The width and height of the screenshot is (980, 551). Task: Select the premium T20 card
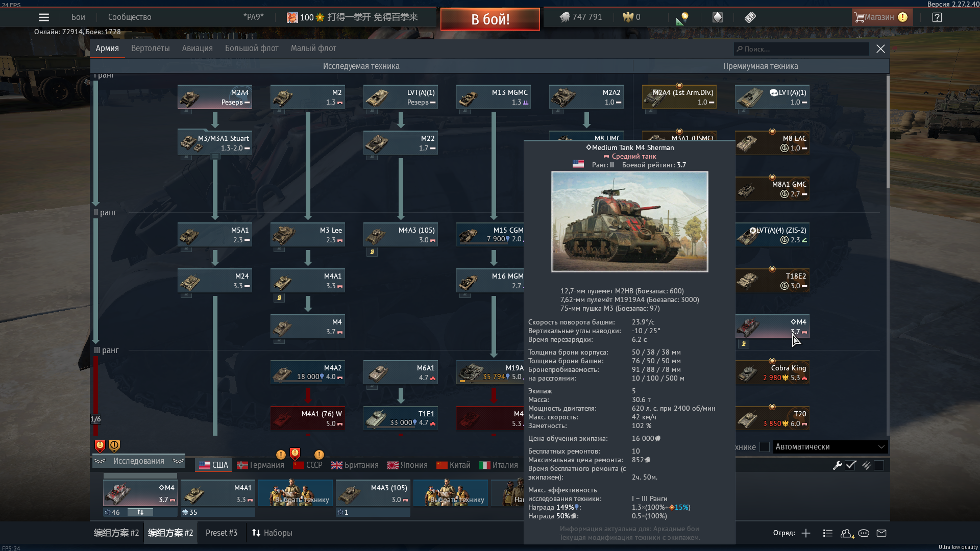click(772, 418)
